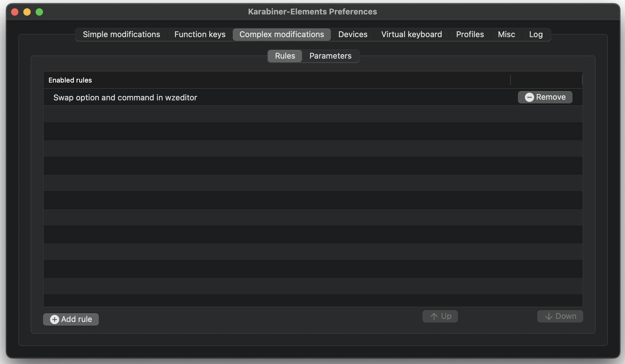Select the Rules sub-tab

285,56
